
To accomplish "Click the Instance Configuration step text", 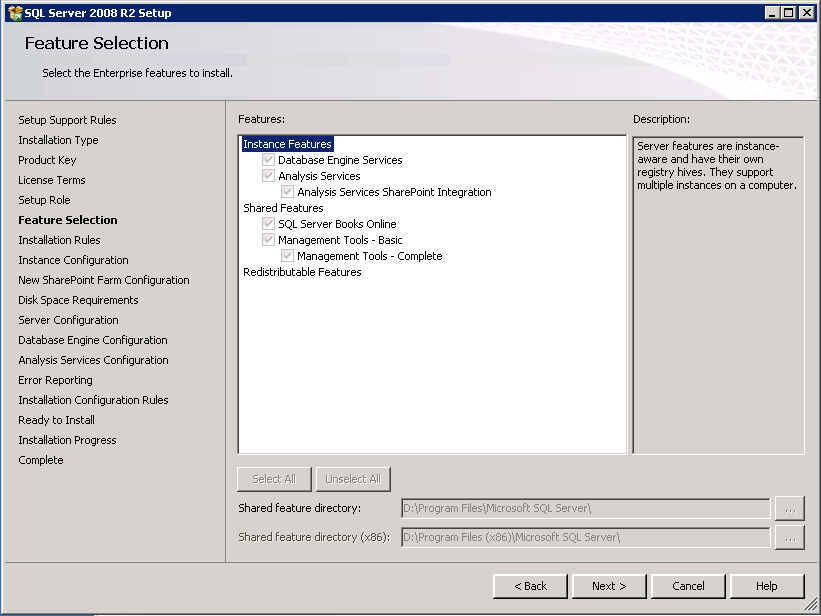I will click(73, 260).
